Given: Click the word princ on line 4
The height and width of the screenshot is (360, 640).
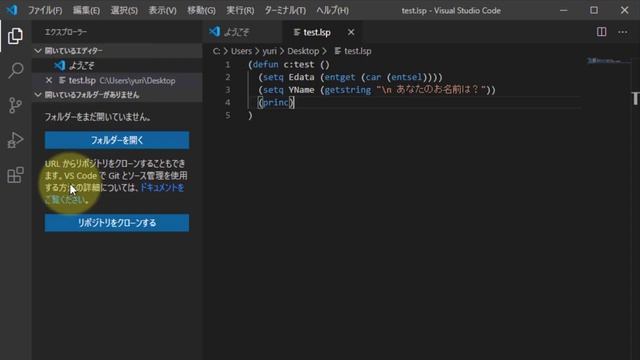Looking at the screenshot, I should click(276, 102).
